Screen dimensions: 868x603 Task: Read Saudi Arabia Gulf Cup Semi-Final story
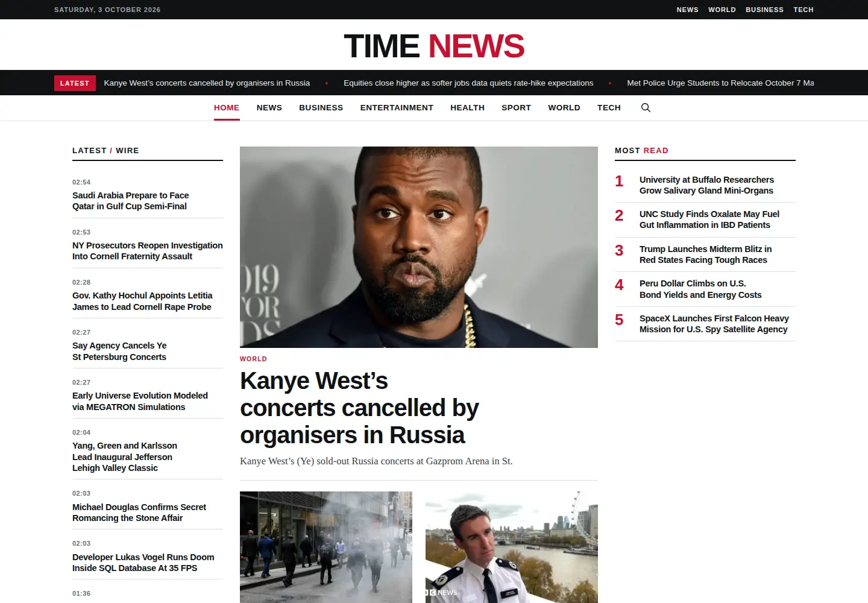[x=131, y=201]
